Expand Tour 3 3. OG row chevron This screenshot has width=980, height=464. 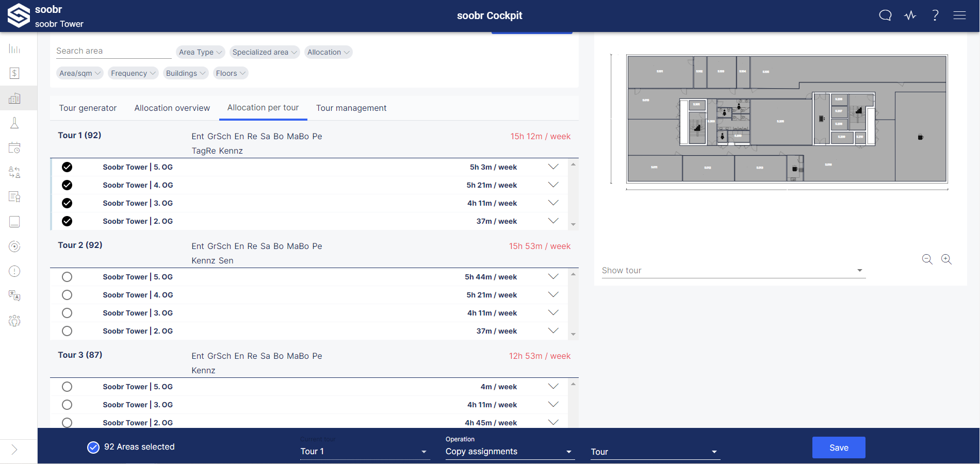(x=553, y=405)
